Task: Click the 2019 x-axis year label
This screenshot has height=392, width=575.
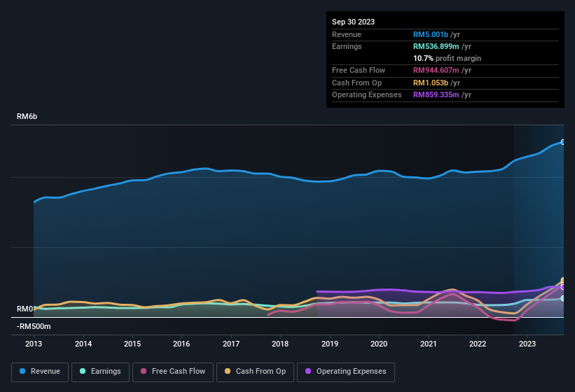Action: pos(329,344)
